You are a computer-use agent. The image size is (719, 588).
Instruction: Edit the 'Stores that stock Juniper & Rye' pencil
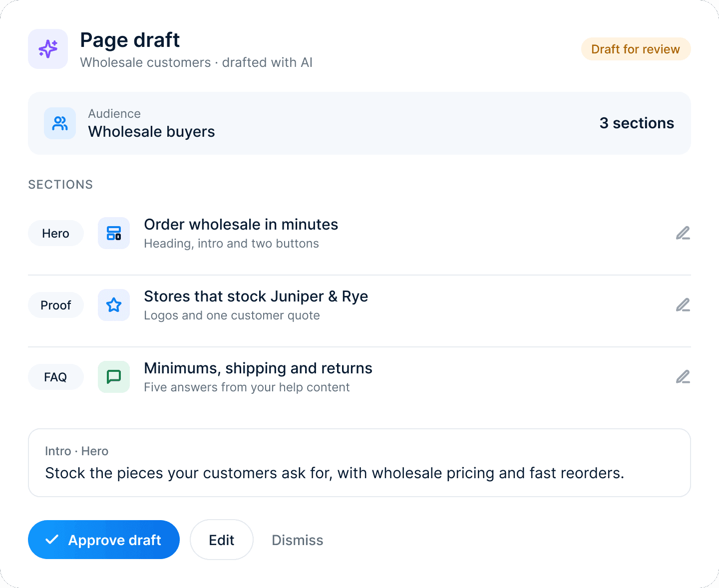click(x=683, y=305)
